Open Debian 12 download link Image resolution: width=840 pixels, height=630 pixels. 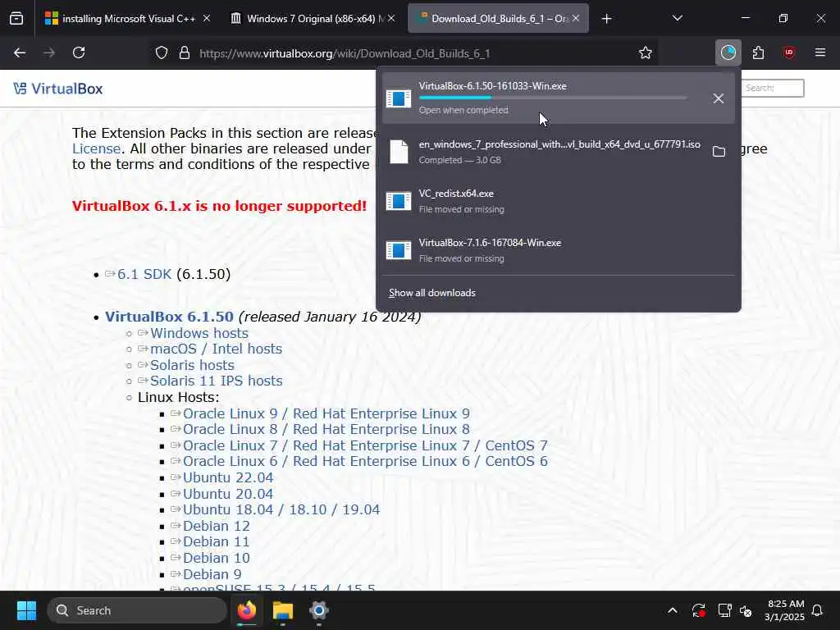click(x=217, y=526)
